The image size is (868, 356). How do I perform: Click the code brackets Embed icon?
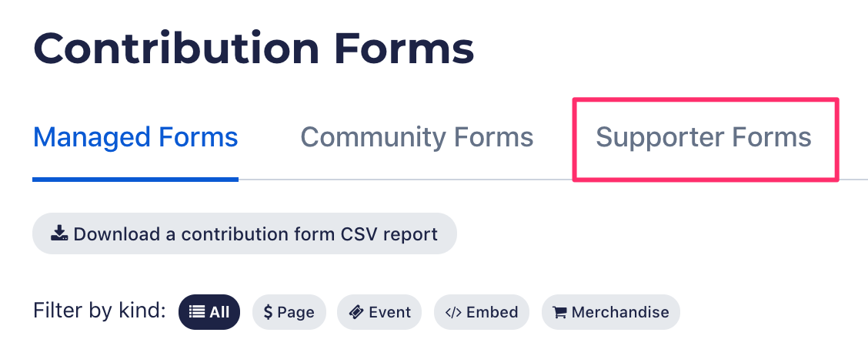coord(452,312)
